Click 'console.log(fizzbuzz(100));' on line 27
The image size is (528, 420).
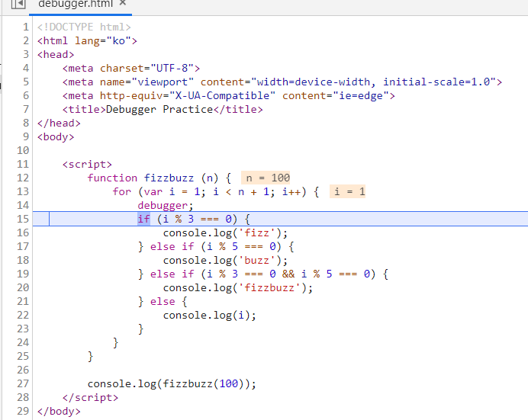(x=172, y=383)
